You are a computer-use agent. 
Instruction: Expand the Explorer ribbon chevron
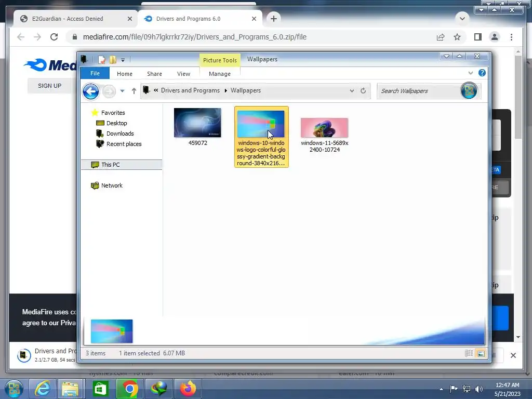471,73
